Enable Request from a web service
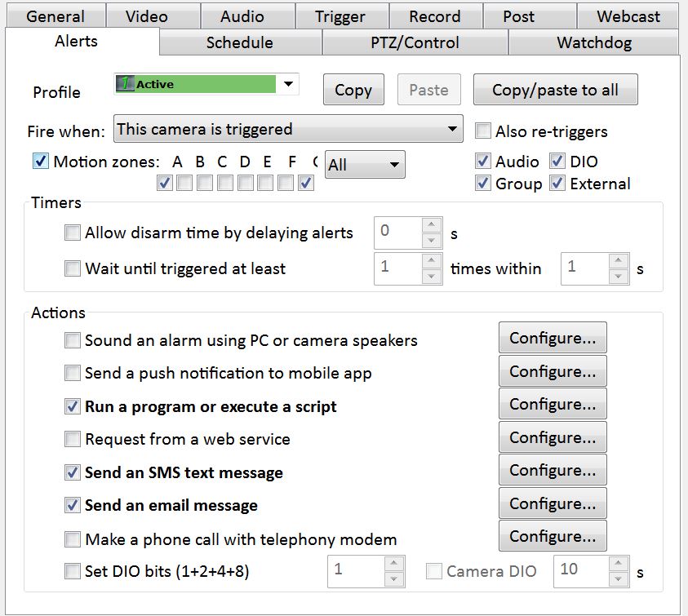The height and width of the screenshot is (616, 688). 73,439
